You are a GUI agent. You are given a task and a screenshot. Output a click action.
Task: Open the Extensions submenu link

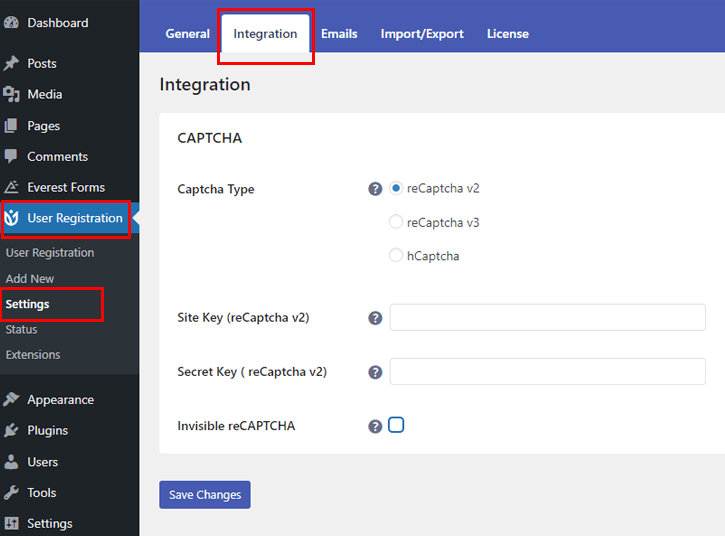coord(33,355)
